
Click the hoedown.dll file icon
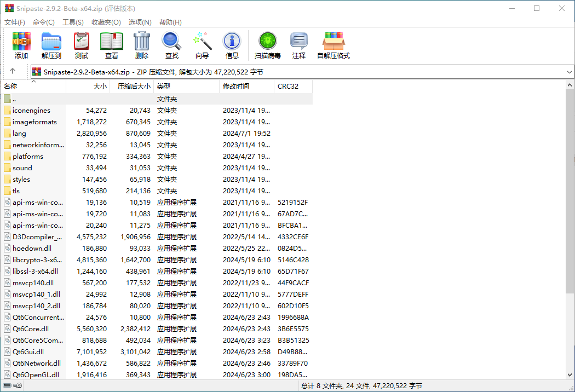pos(7,248)
